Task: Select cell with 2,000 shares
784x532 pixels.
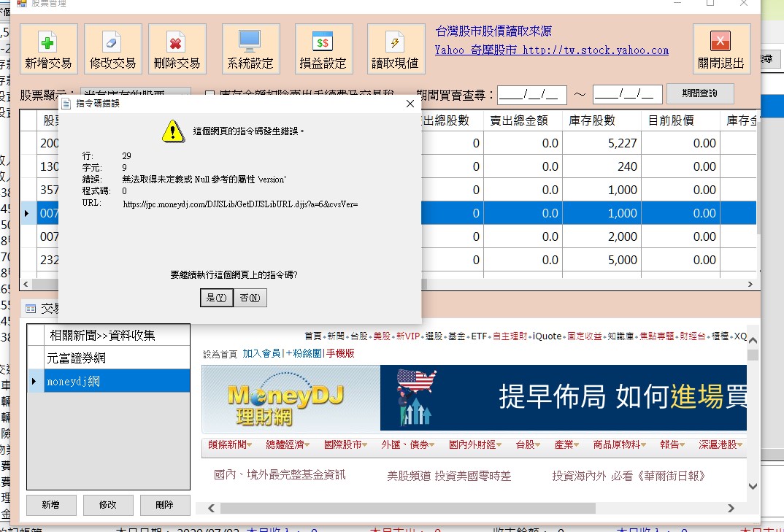Action: point(602,236)
